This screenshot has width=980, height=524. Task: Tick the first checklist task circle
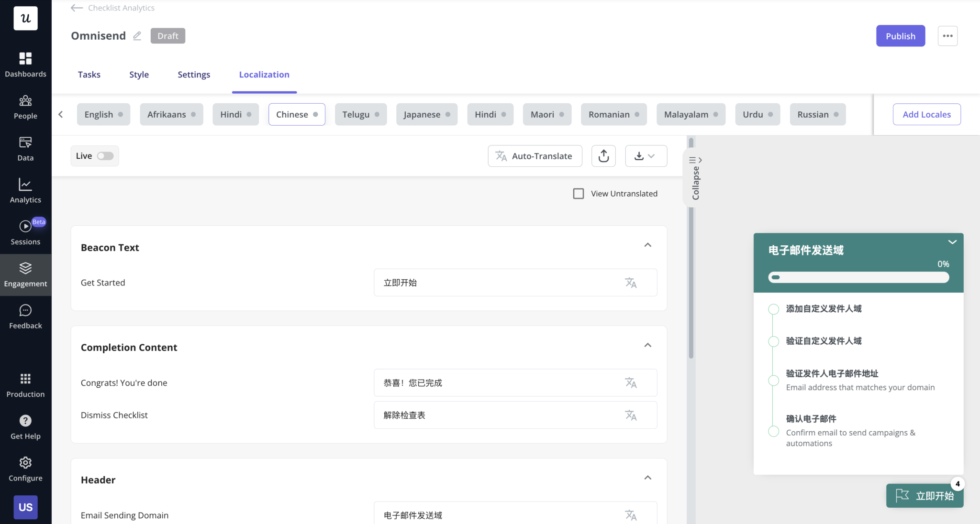773,309
